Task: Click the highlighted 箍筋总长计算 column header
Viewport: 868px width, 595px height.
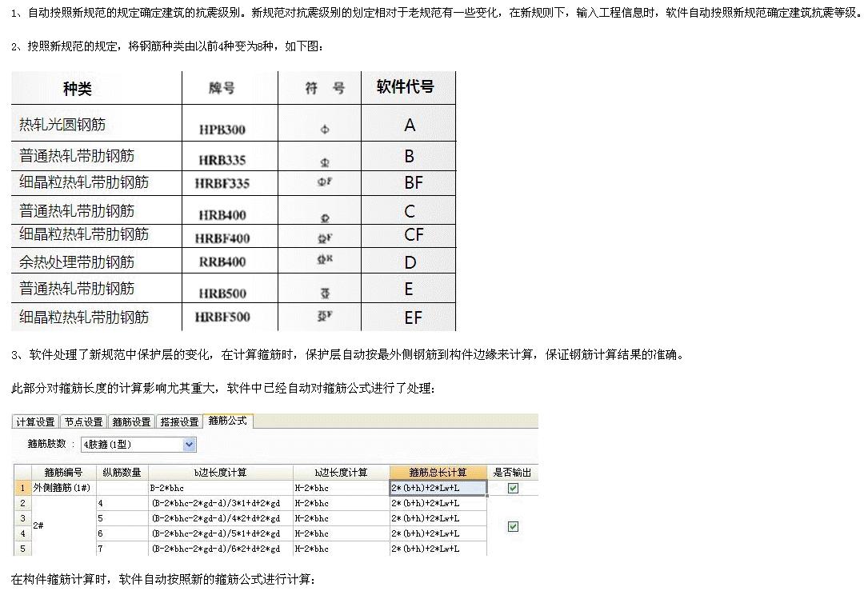Action: pos(437,472)
